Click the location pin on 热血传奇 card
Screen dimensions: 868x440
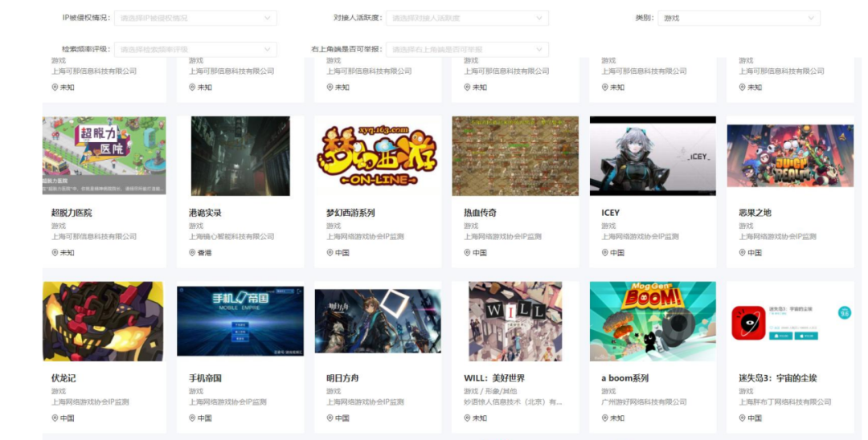pos(467,253)
